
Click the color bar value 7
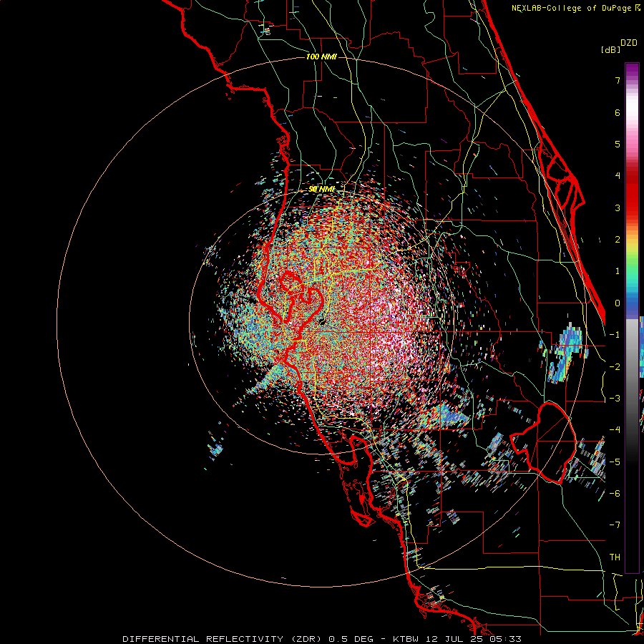click(x=618, y=80)
